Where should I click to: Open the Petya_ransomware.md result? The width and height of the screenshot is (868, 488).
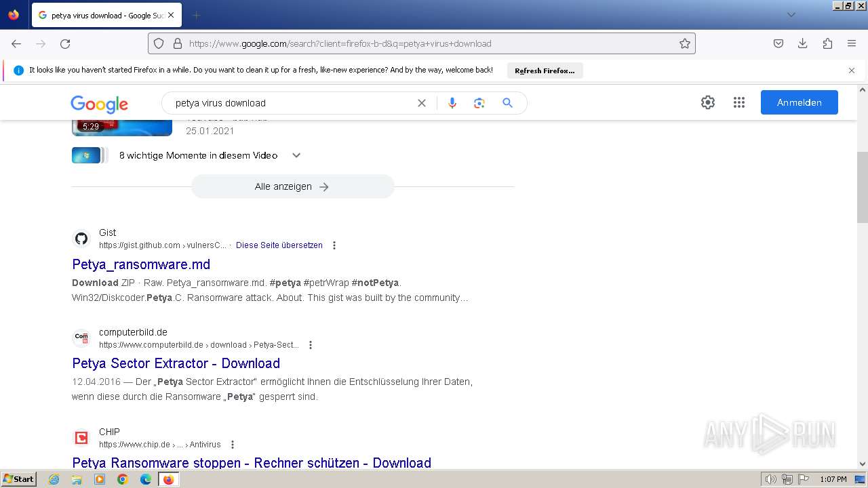click(141, 264)
